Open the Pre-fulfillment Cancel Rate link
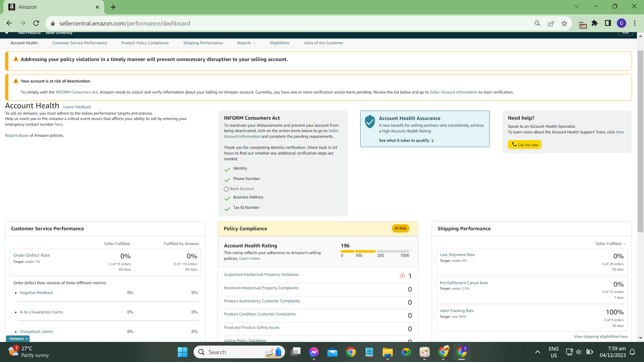This screenshot has height=362, width=644. [x=464, y=283]
